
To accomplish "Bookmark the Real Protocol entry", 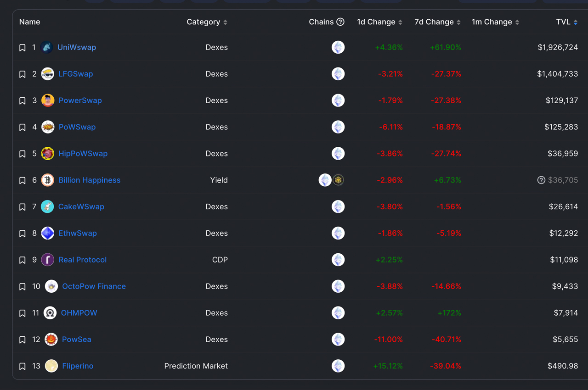I will [22, 260].
